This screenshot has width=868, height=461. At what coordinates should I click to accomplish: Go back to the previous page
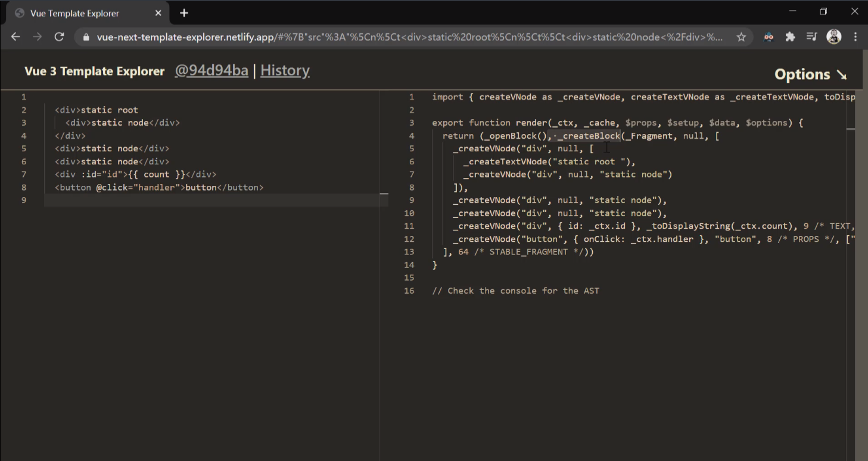(x=16, y=37)
